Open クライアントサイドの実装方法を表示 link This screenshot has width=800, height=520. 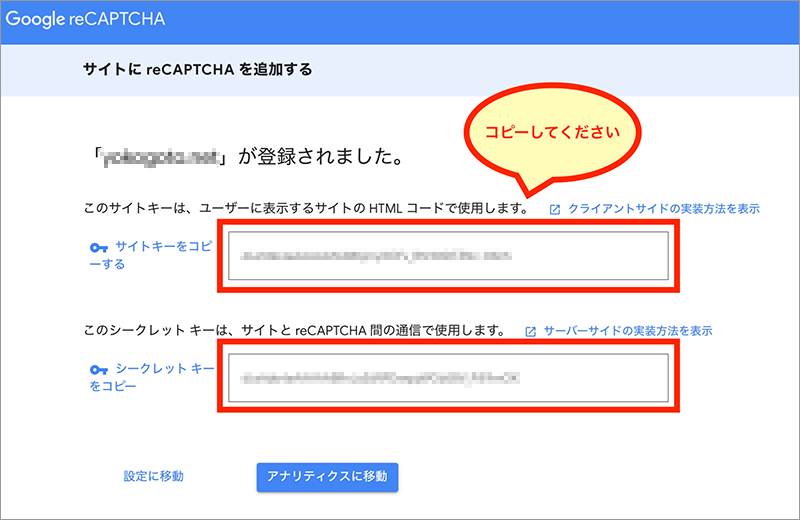(664, 209)
